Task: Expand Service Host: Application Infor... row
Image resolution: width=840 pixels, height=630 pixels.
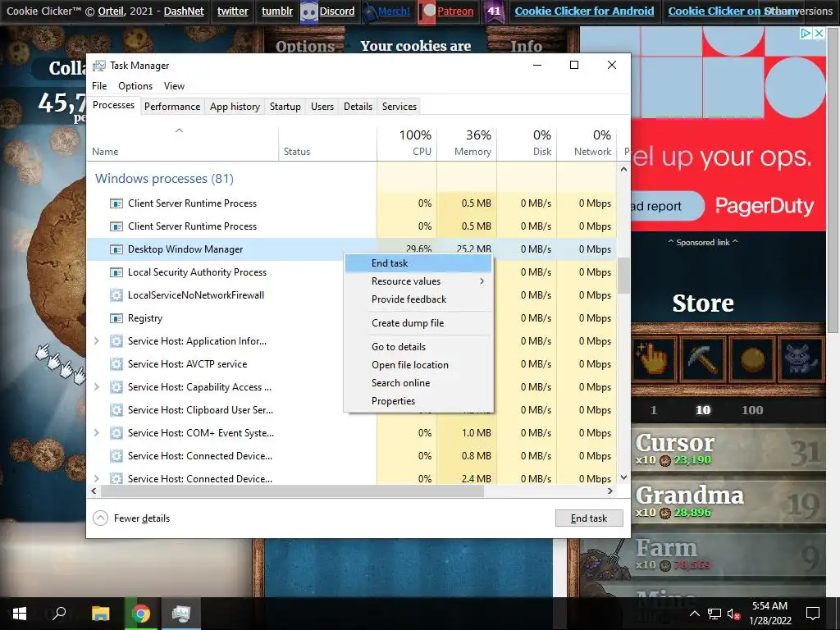Action: coord(97,340)
